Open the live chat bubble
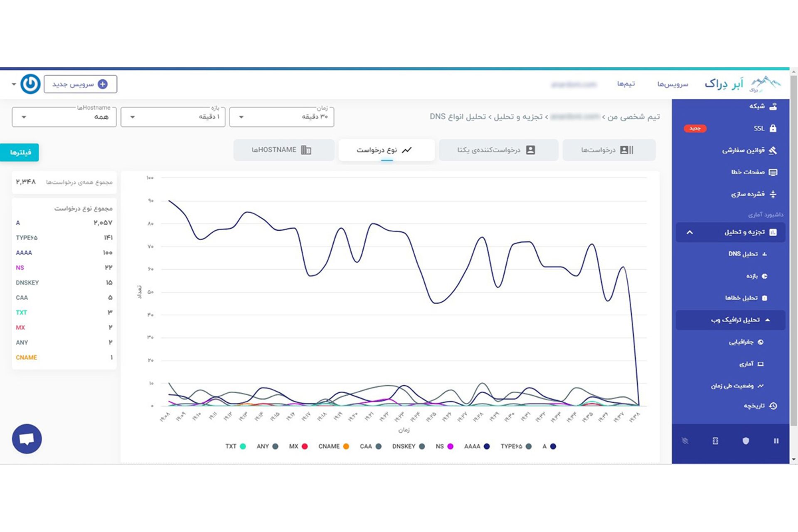 pos(27,439)
